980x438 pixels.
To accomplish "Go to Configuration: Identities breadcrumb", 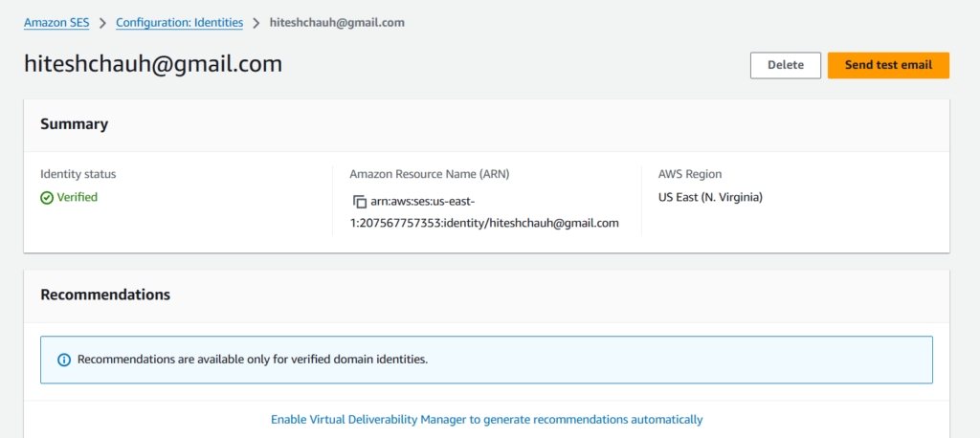I will pos(179,22).
